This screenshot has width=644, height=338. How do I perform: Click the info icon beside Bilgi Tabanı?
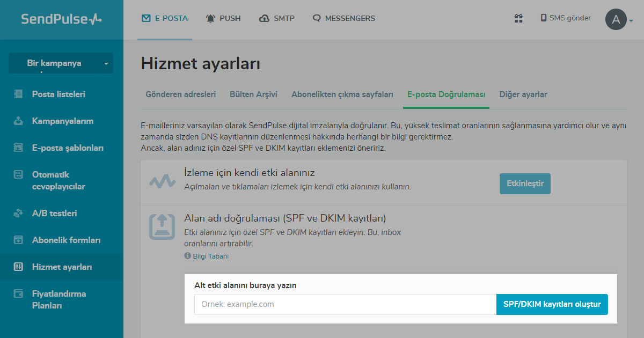187,256
